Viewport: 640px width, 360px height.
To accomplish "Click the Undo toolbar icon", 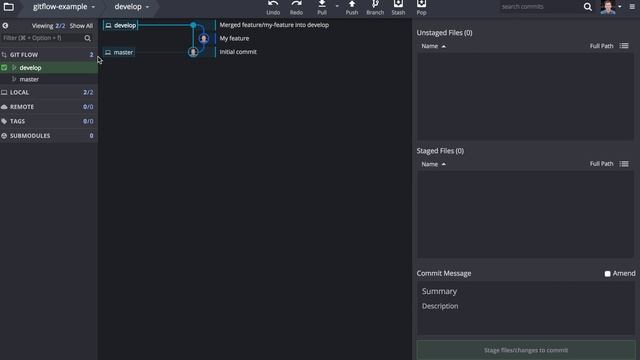I will 273,4.
